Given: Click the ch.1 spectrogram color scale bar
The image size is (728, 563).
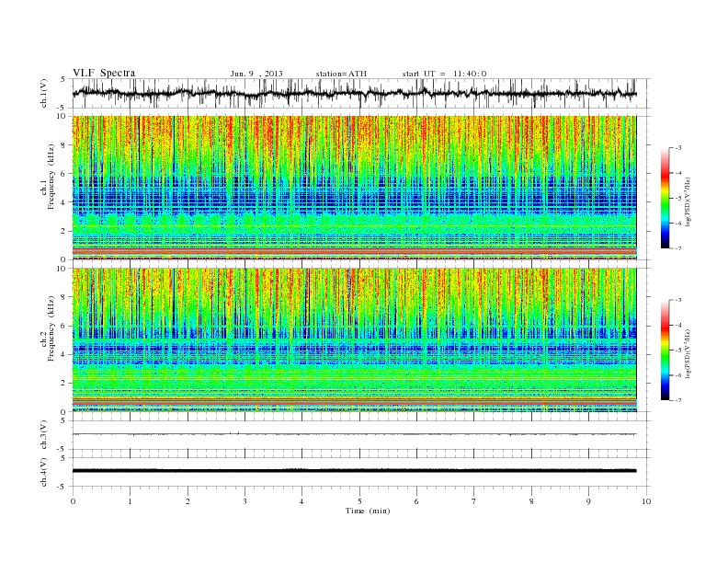Looking at the screenshot, I should pyautogui.click(x=665, y=198).
